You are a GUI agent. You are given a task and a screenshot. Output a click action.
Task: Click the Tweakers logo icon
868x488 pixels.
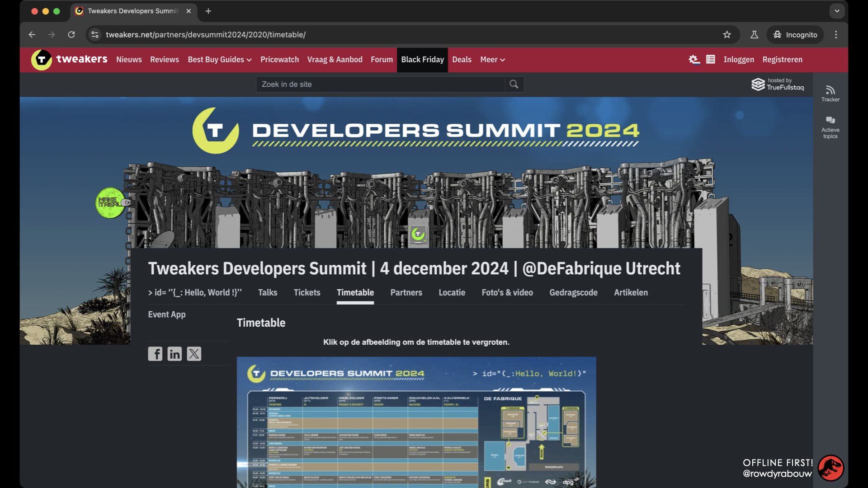[42, 60]
